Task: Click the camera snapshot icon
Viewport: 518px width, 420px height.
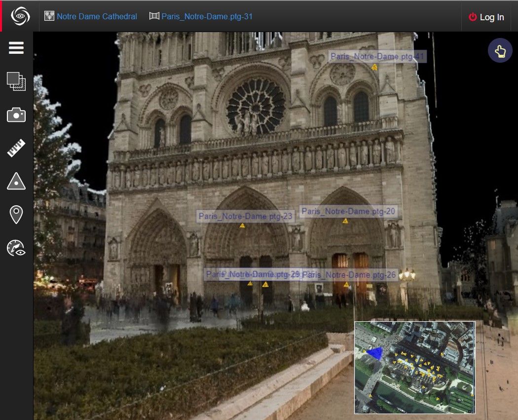Action: 16,115
